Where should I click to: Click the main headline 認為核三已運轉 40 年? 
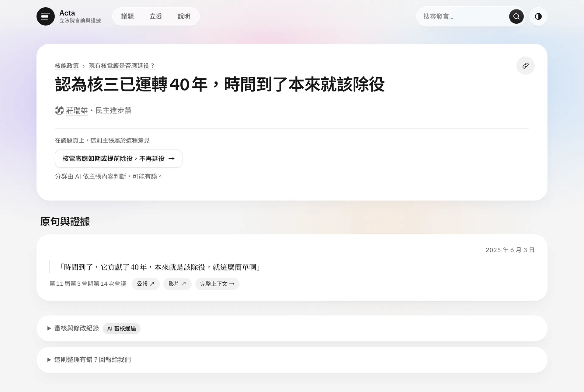point(220,84)
